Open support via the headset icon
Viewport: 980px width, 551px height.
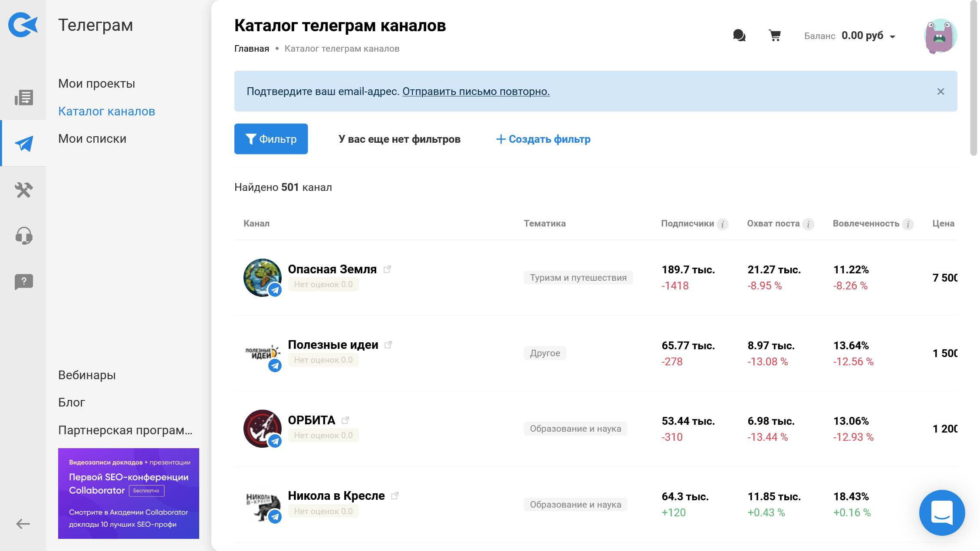point(23,236)
